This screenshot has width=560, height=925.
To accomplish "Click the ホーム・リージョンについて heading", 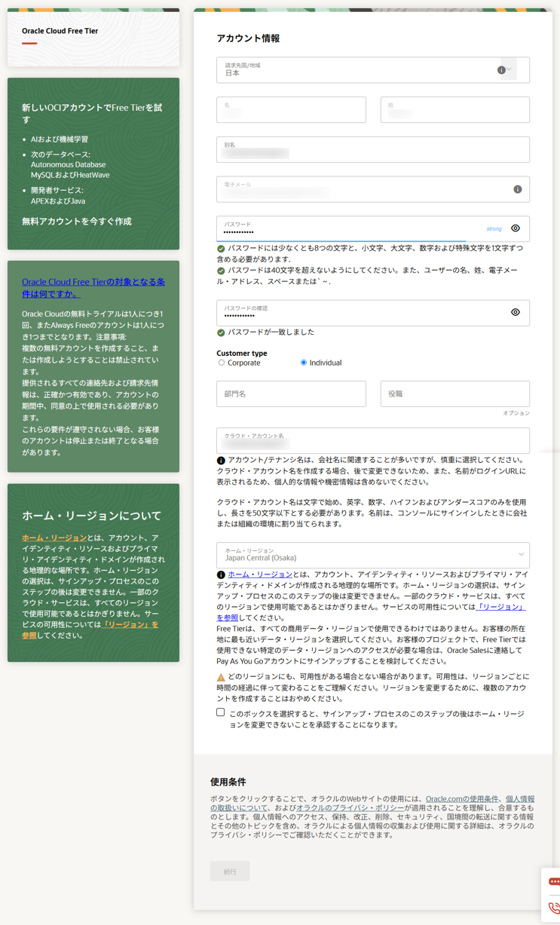I will pyautogui.click(x=92, y=516).
